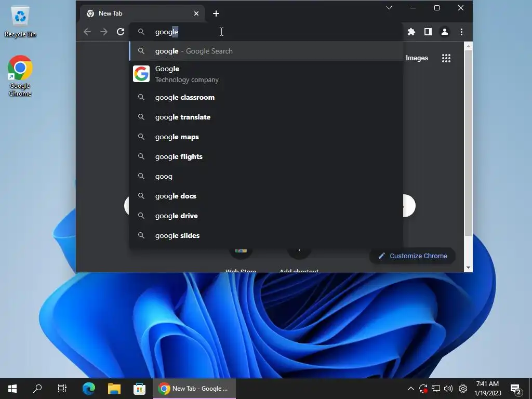Select the 'google slides' suggestion
532x399 pixels.
pyautogui.click(x=267, y=235)
